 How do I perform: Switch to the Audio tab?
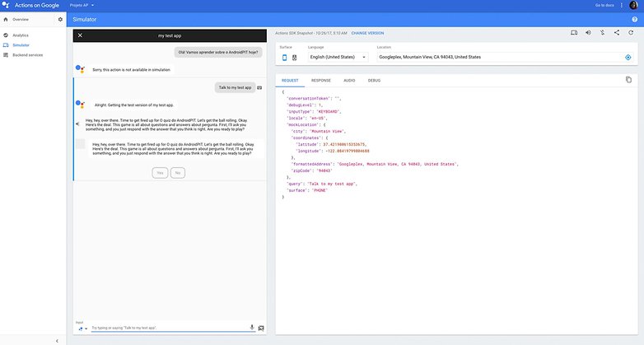[x=349, y=81]
